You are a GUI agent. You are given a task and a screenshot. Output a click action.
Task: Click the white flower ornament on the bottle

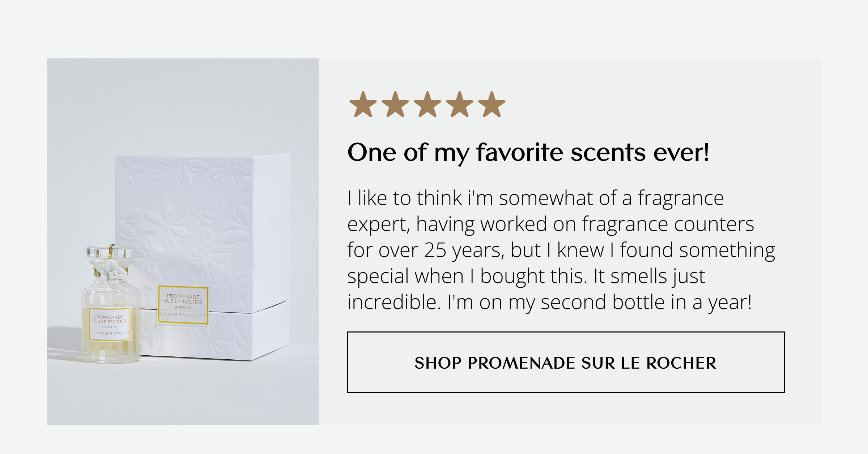pyautogui.click(x=113, y=272)
